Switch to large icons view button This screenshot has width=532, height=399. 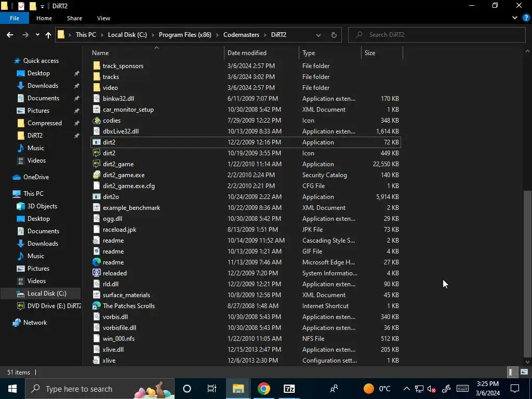click(x=524, y=372)
